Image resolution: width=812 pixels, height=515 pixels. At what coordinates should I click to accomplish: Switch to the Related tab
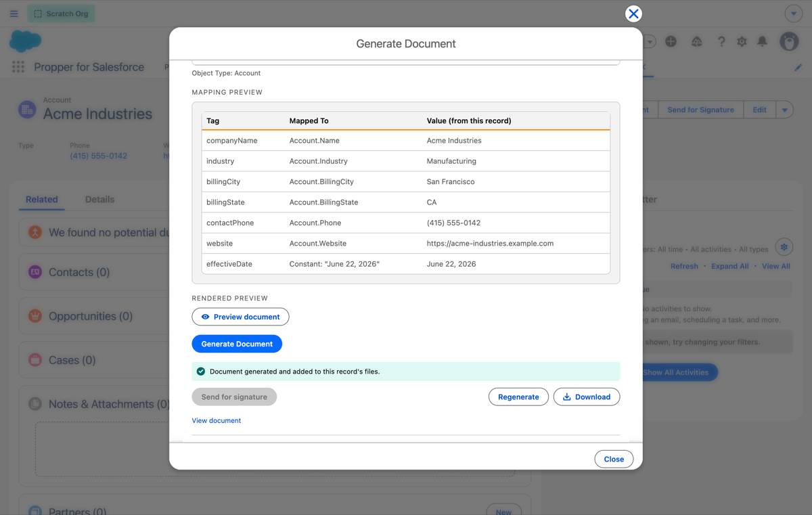[x=42, y=200]
